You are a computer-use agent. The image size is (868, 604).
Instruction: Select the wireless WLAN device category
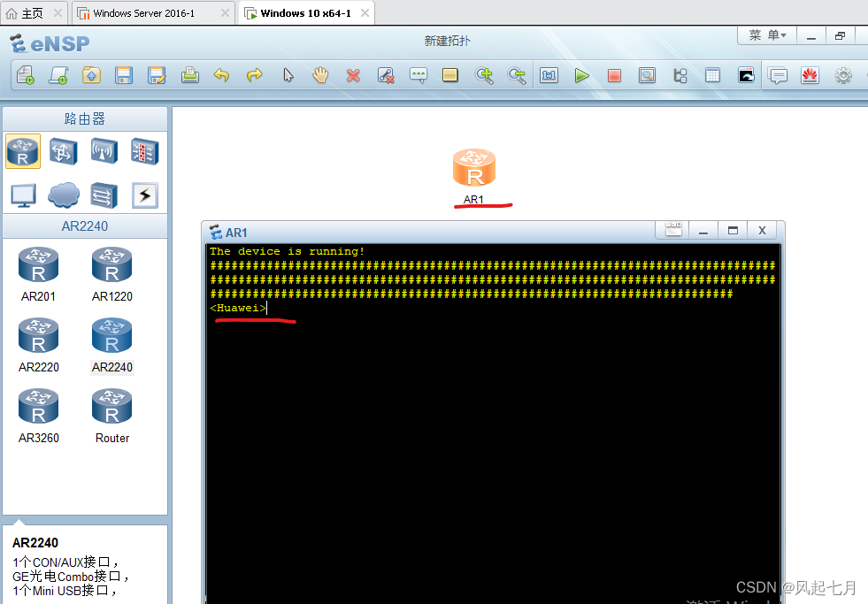(104, 151)
